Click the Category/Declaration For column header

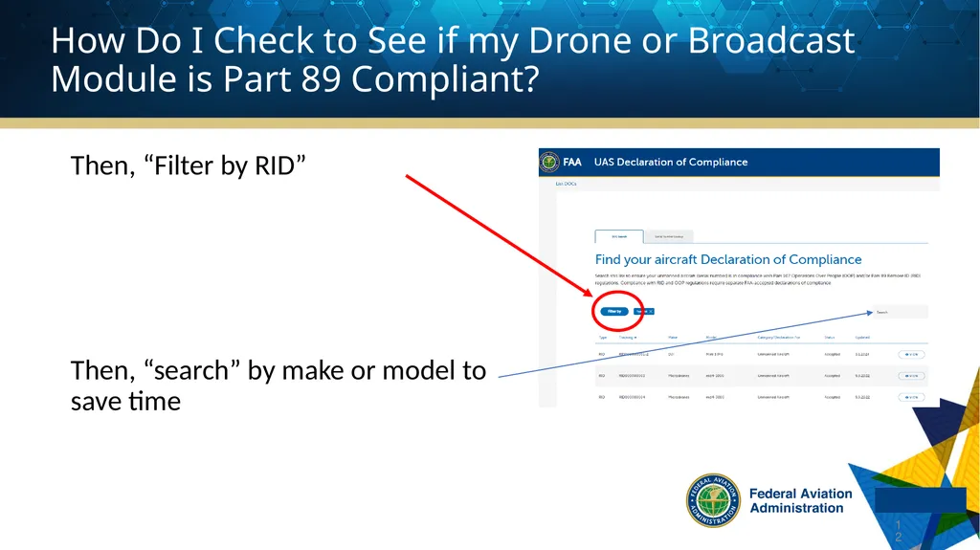[779, 338]
